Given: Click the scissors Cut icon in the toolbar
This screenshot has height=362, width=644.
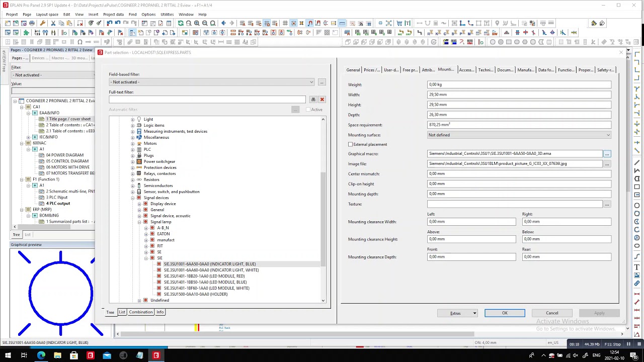Looking at the screenshot, I should tap(52, 23).
